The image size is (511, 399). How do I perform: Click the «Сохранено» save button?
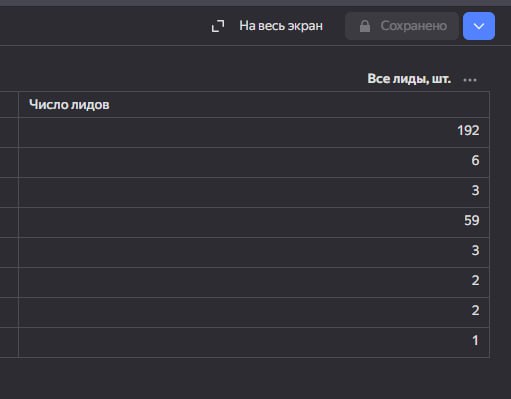coord(402,26)
